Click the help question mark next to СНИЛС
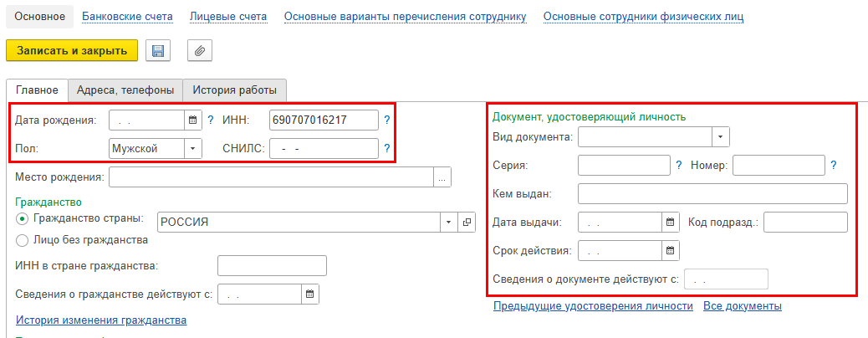The height and width of the screenshot is (338, 868). point(386,149)
